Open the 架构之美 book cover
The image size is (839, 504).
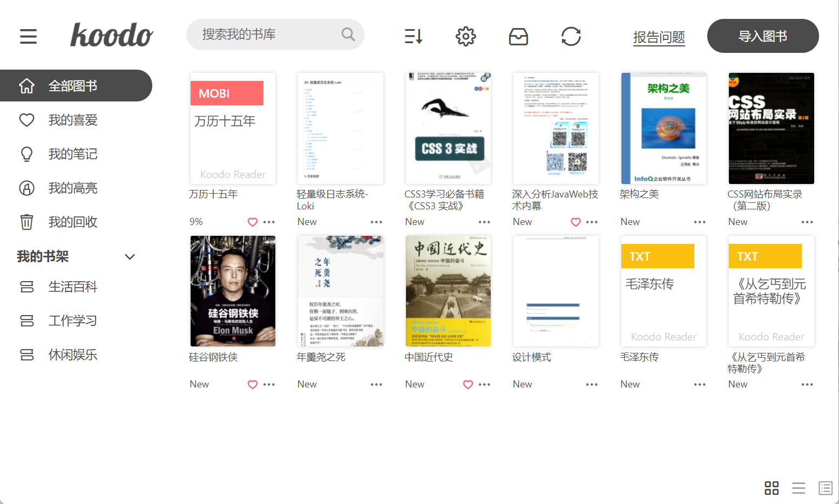point(664,128)
